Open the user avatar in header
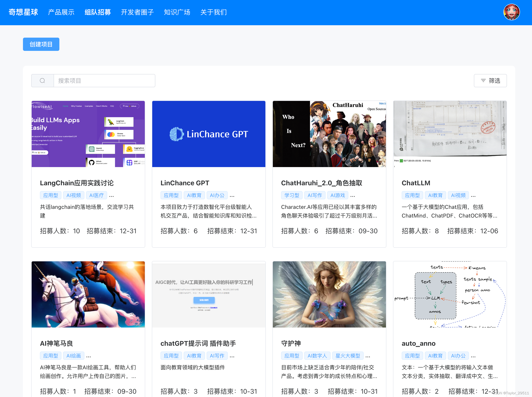 point(511,12)
